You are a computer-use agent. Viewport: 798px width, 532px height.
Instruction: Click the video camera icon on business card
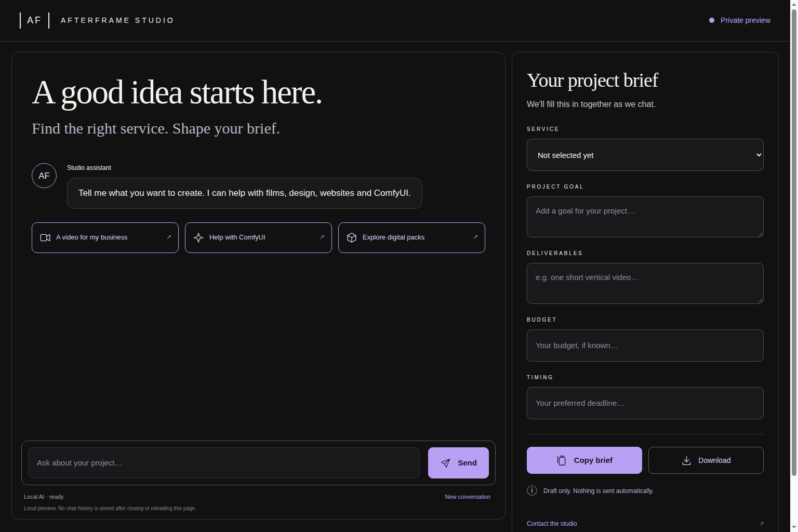45,237
